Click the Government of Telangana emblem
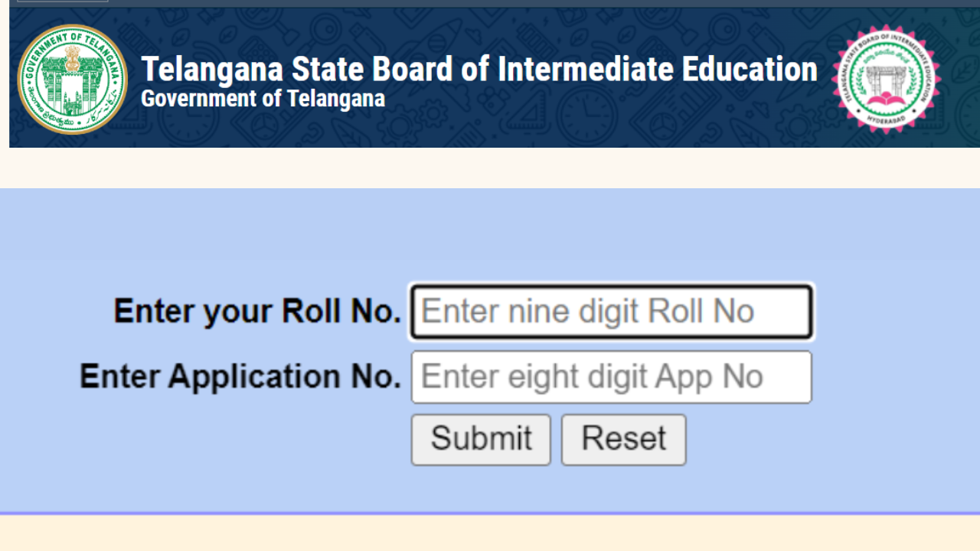Image resolution: width=980 pixels, height=551 pixels. 73,80
